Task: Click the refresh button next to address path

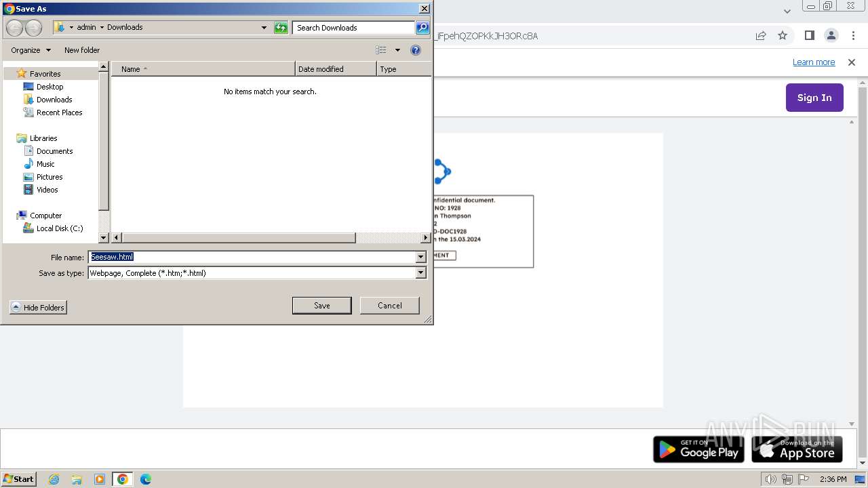Action: [x=281, y=28]
